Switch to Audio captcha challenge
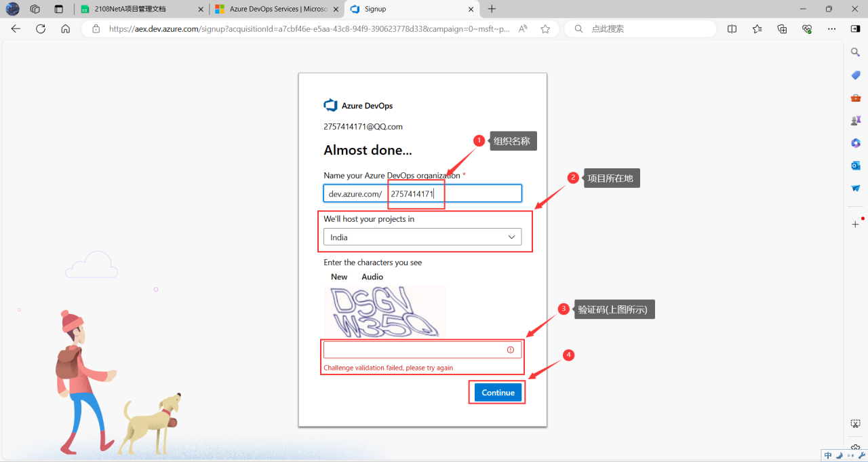The height and width of the screenshot is (462, 868). [x=372, y=277]
